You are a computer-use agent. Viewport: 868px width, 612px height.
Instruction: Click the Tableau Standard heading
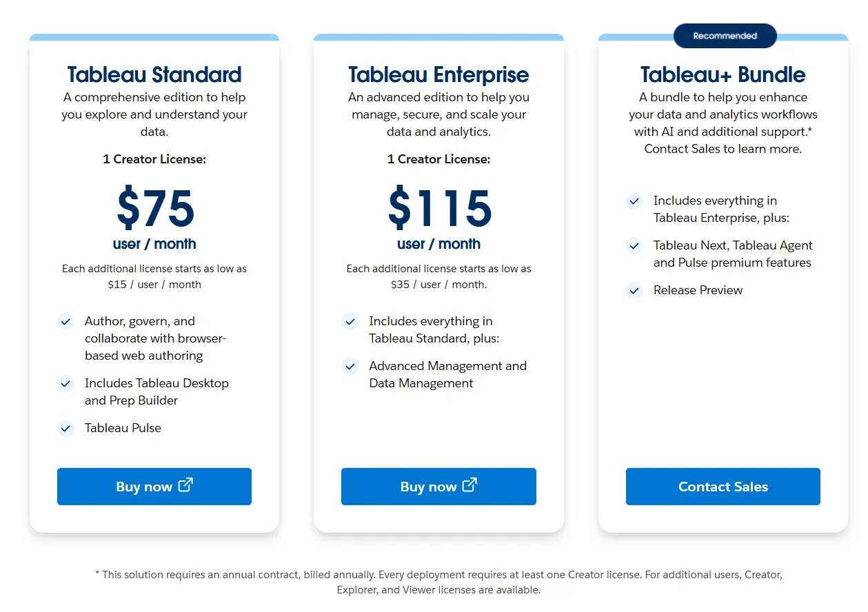click(x=154, y=74)
